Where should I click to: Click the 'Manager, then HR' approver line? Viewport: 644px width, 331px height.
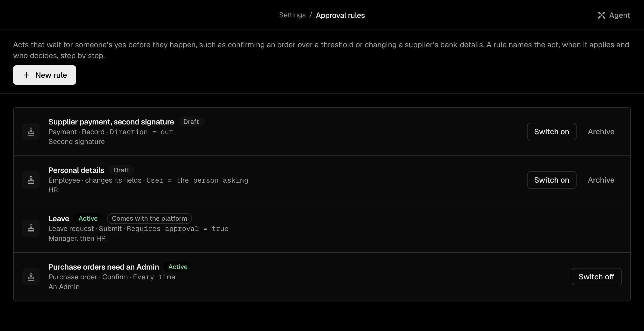[x=77, y=238]
